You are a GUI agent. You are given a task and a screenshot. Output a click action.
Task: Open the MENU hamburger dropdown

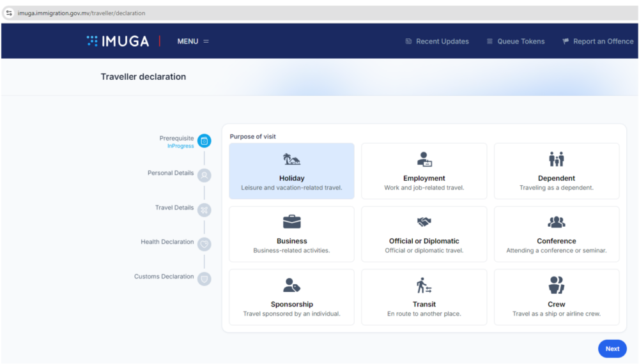tap(193, 42)
